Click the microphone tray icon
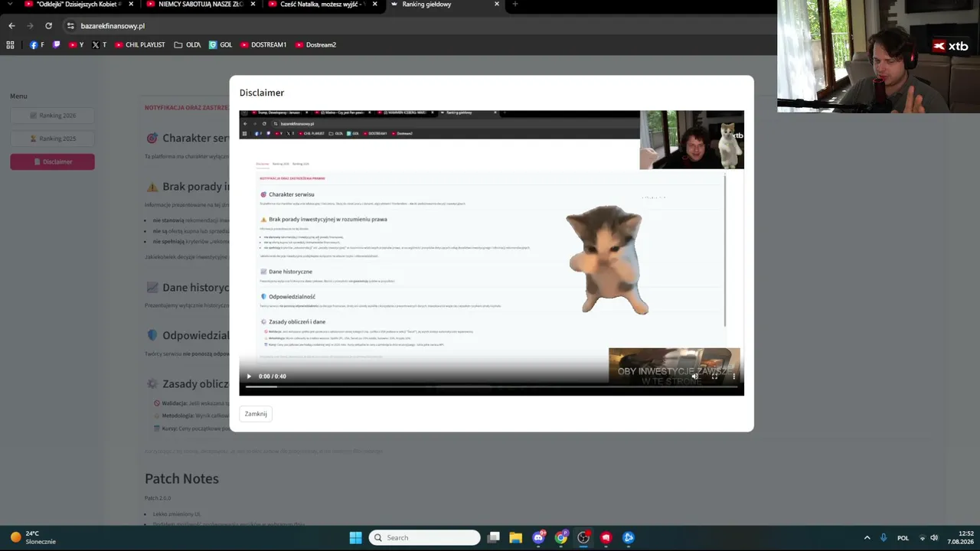 (x=884, y=538)
